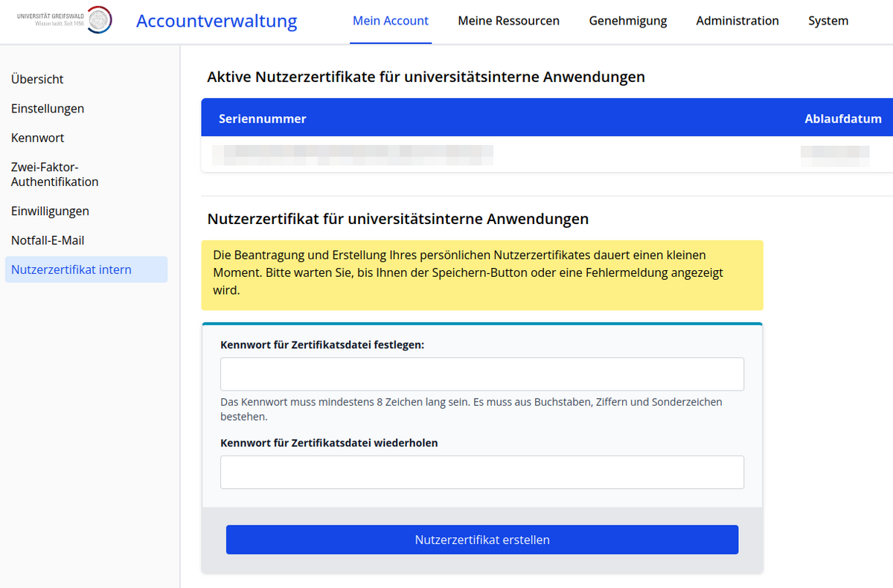The height and width of the screenshot is (588, 893).
Task: Select the active certificate serial number row
Action: point(353,154)
